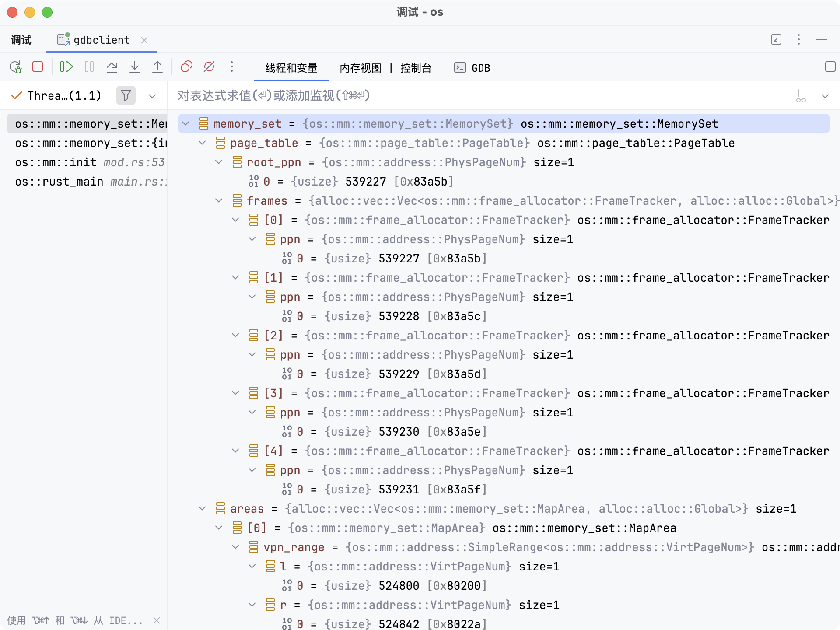Collapse the areas vector node
The height and width of the screenshot is (630, 840).
[202, 509]
